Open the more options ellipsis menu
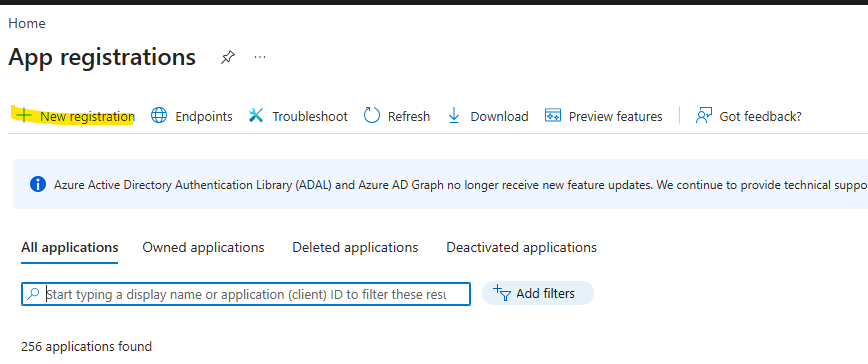868x364 pixels. 260,57
